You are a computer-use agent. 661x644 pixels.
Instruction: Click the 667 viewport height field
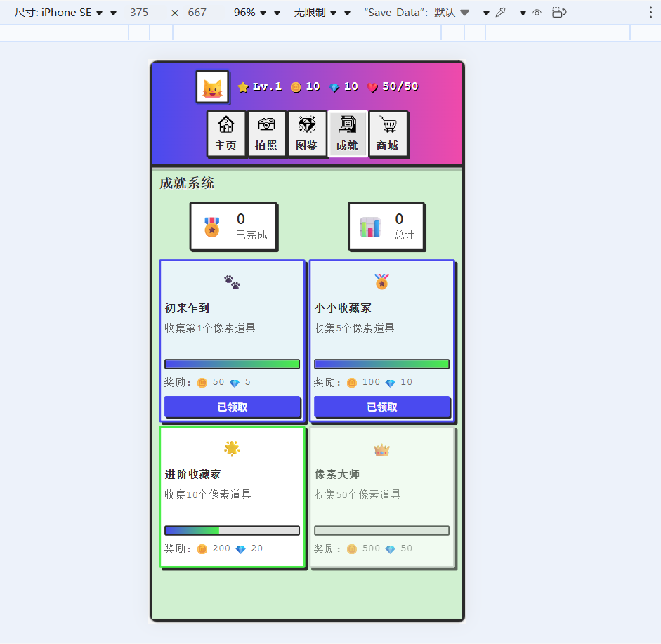tap(197, 12)
